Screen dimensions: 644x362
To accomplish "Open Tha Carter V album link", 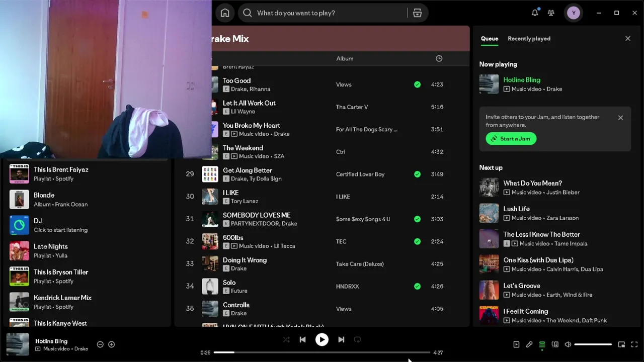I will pos(352,107).
